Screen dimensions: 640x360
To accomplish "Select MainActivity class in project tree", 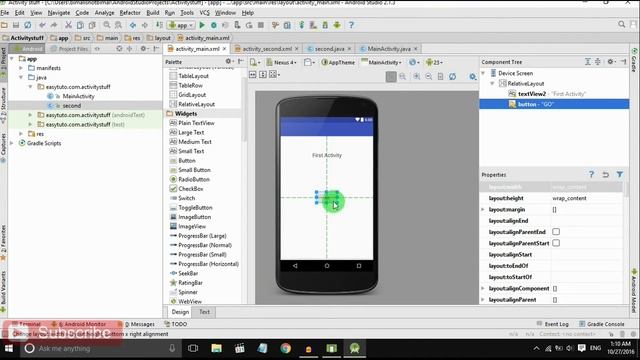I will coord(78,96).
